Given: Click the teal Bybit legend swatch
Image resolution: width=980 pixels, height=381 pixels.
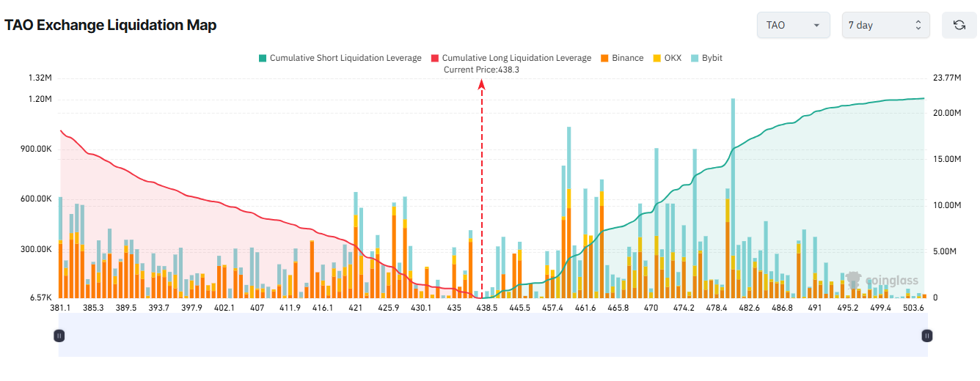Looking at the screenshot, I should 695,58.
